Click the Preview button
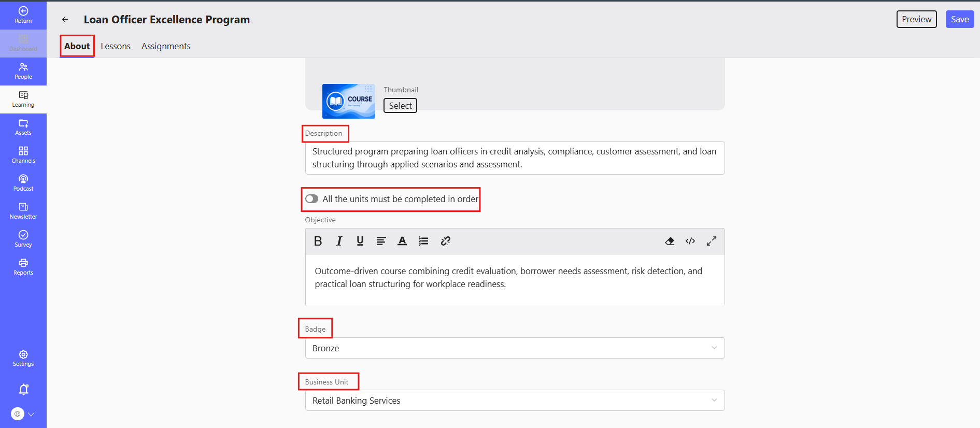 [916, 19]
